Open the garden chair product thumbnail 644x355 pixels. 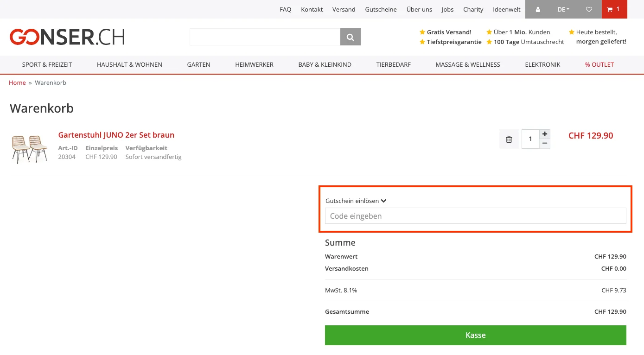click(x=29, y=148)
